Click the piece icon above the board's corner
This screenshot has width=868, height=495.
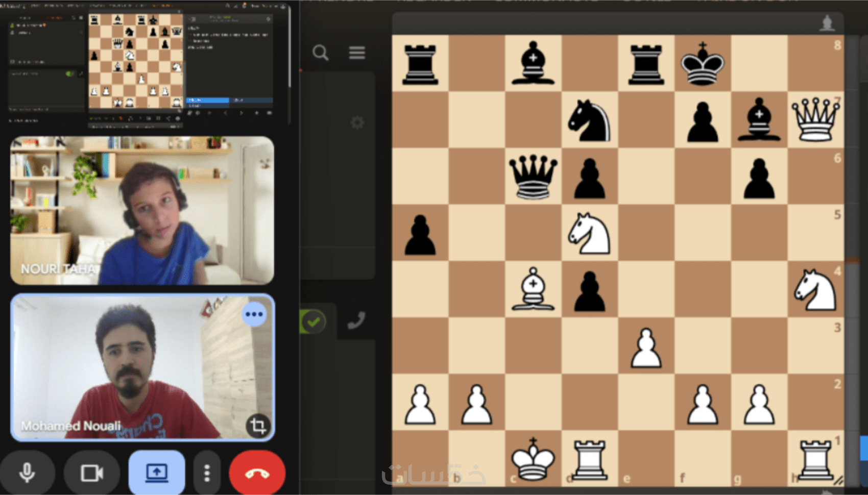point(827,23)
